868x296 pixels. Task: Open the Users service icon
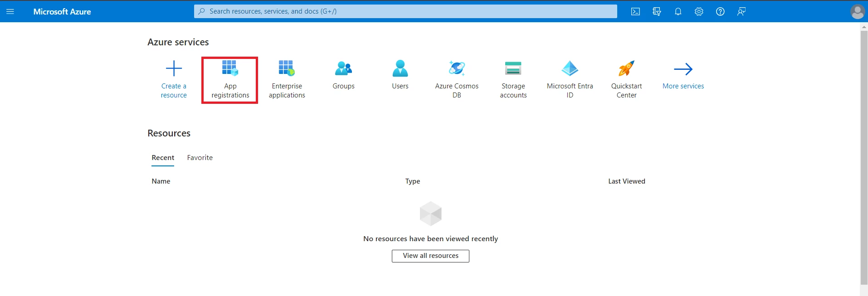coord(400,68)
